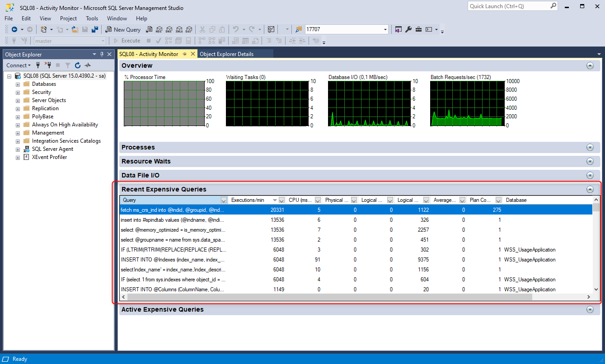The image size is (605, 364).
Task: Click the wrench Properties icon
Action: click(x=408, y=29)
